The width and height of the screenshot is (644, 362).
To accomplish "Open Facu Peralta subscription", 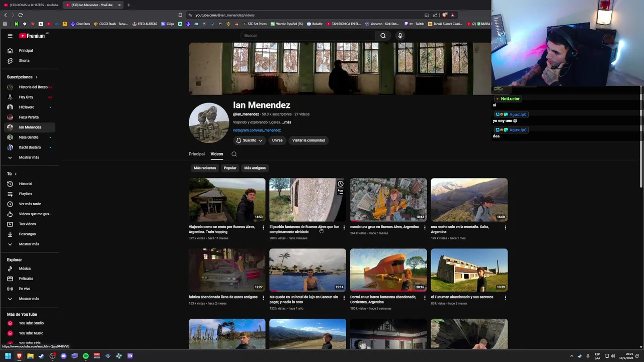I will pos(30,117).
